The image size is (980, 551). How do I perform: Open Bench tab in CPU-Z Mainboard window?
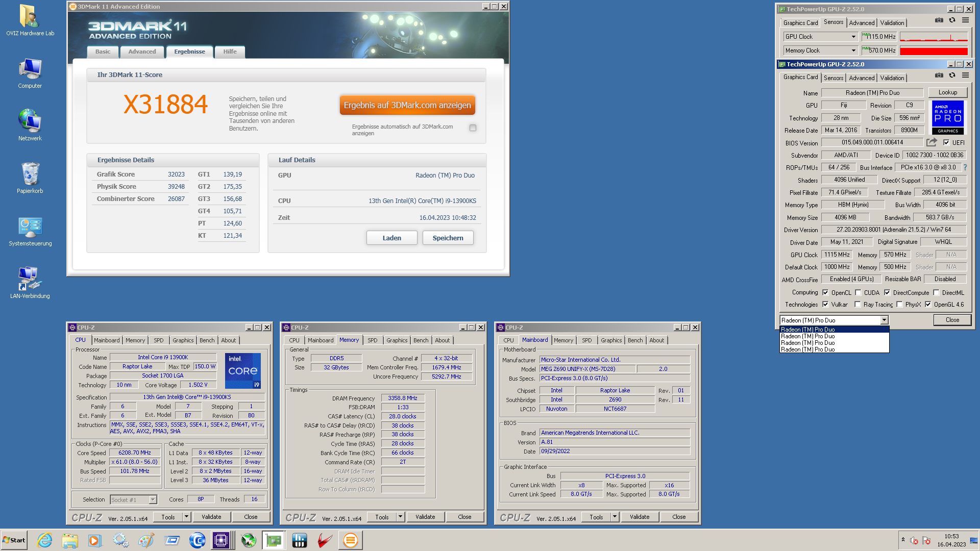pos(635,340)
